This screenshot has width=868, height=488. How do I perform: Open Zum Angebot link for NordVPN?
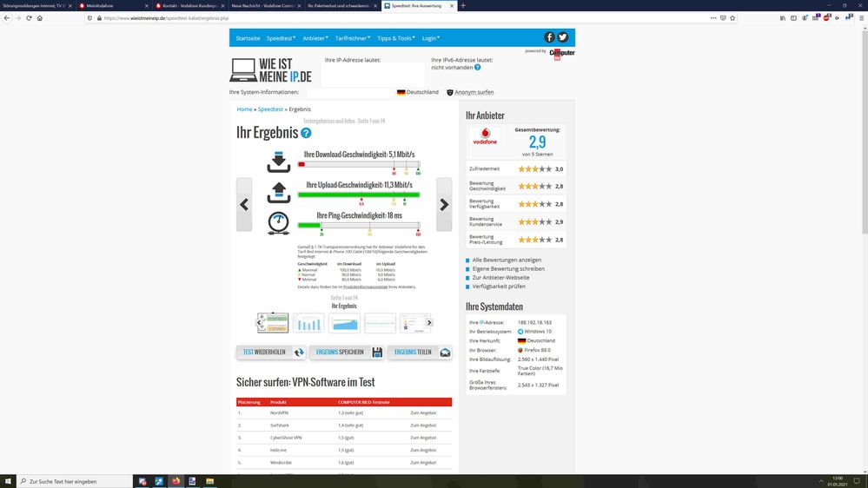tap(423, 412)
